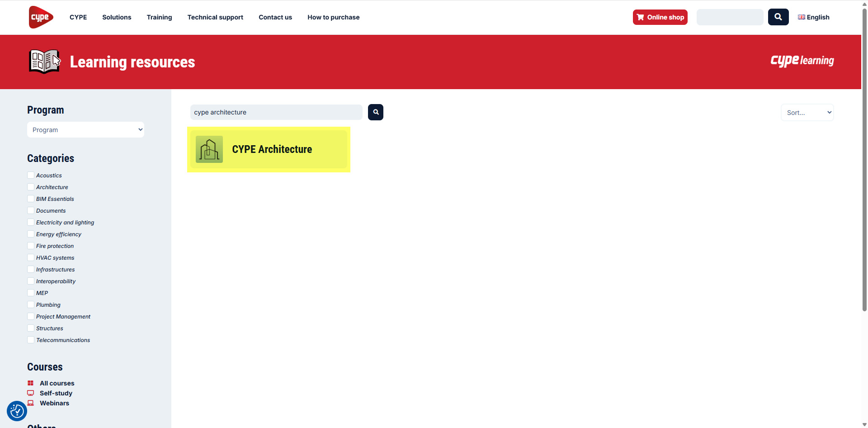
Task: Open the Solutions menu
Action: click(117, 17)
